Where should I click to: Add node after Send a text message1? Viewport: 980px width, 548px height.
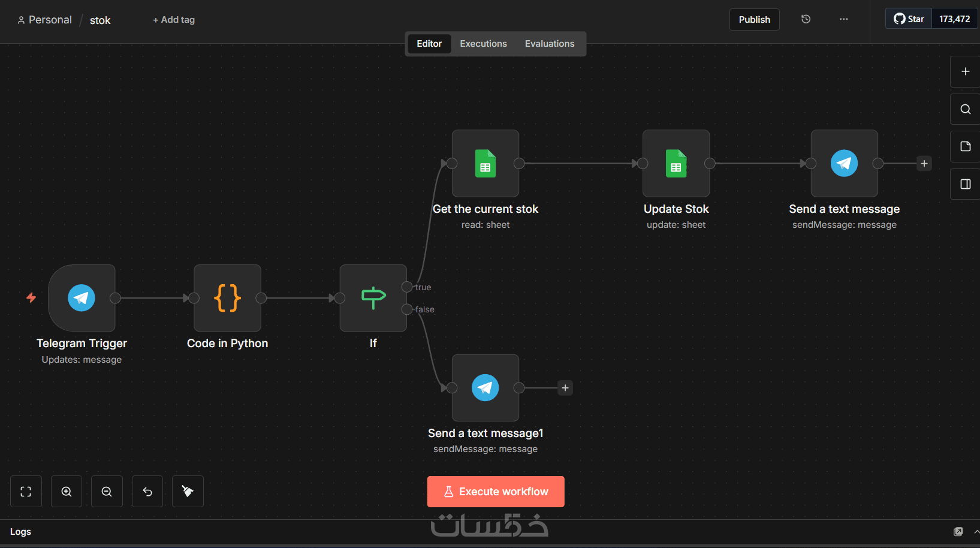pos(565,388)
